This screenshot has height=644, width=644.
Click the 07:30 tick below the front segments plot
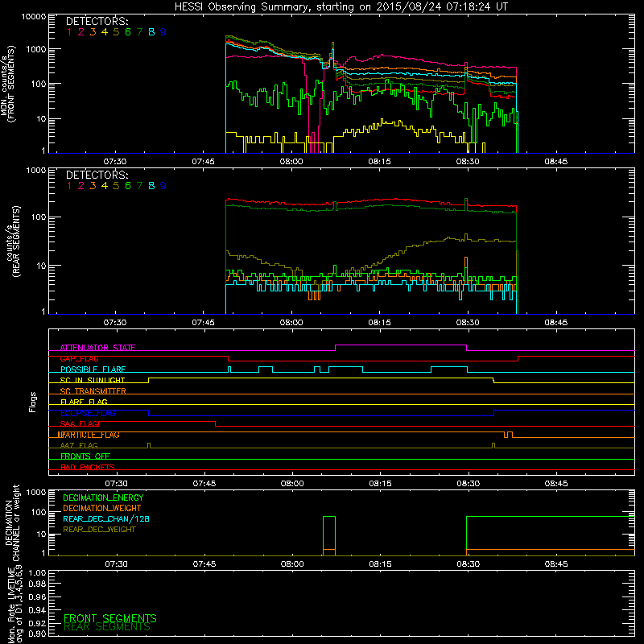pos(115,162)
